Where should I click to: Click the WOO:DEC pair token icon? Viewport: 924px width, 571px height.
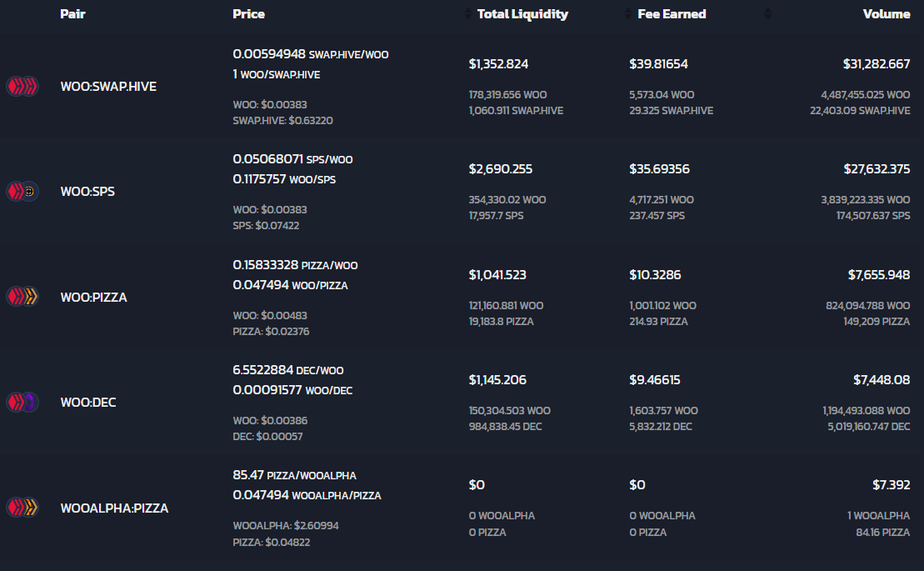(22, 402)
